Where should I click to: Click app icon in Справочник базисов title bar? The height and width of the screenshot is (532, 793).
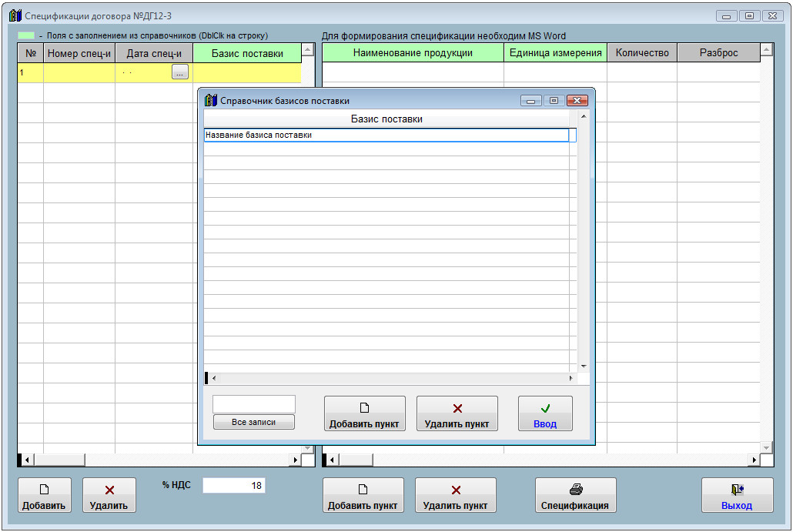pyautogui.click(x=211, y=100)
